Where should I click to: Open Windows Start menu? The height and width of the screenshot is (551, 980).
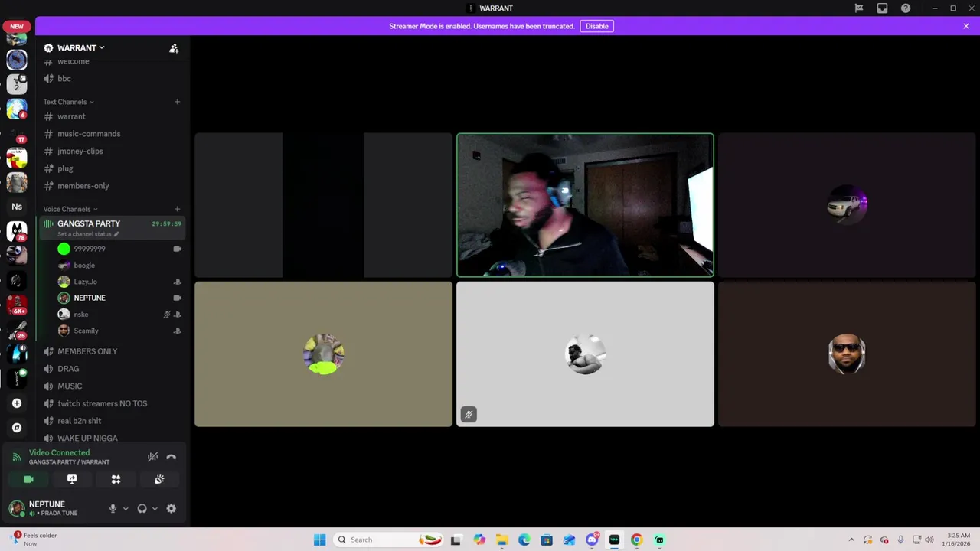[x=319, y=540]
